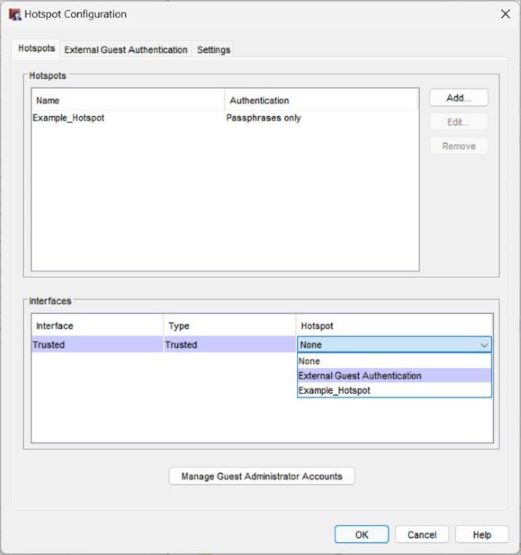Click the Edit hotspot button
The image size is (521, 555).
459,122
